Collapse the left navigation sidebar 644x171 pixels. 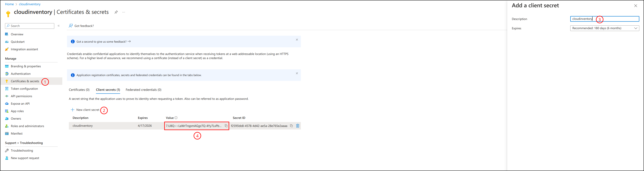tap(59, 26)
